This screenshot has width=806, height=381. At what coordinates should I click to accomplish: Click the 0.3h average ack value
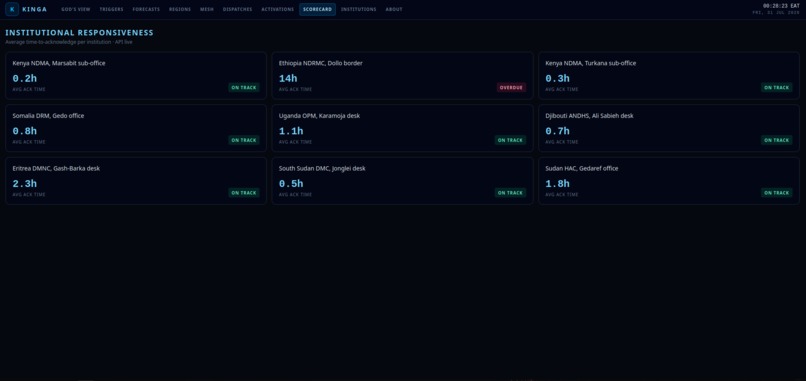click(557, 79)
